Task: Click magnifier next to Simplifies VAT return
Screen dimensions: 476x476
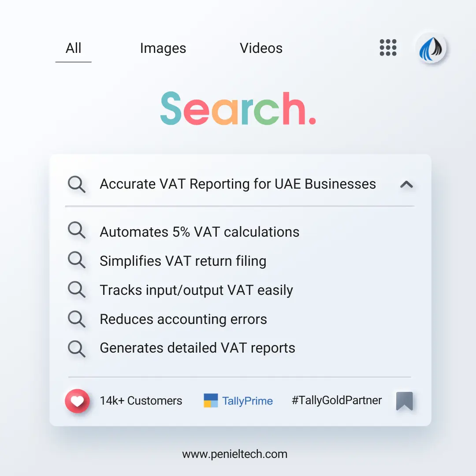Action: click(77, 260)
